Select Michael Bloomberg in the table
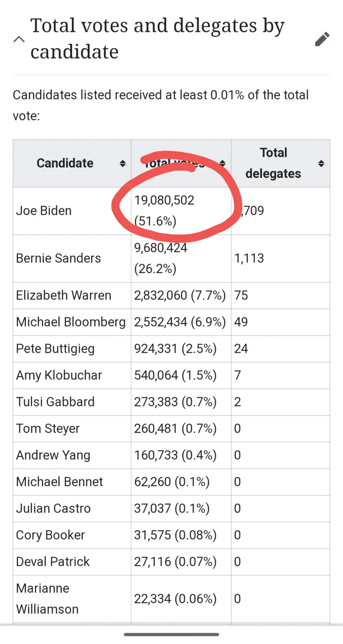 point(71,322)
